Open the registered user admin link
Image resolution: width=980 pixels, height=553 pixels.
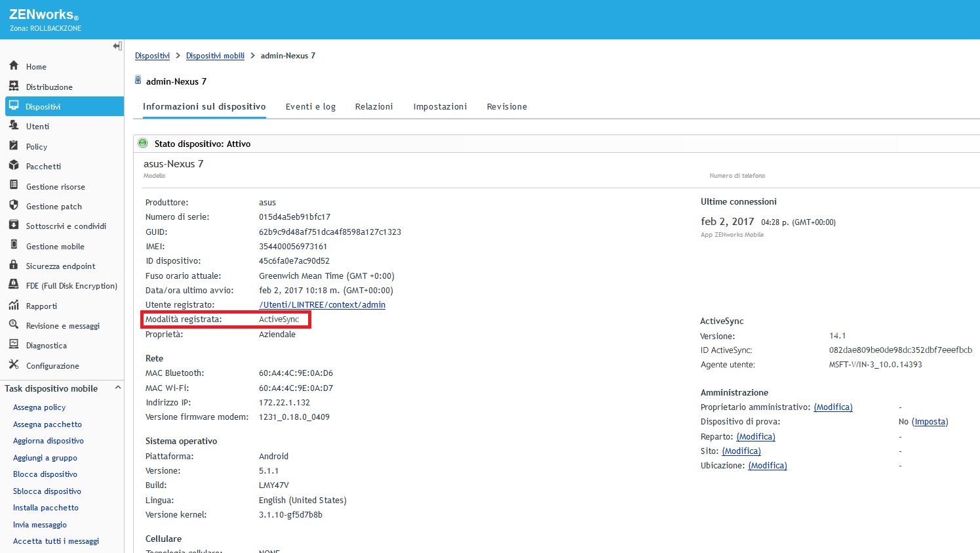pyautogui.click(x=322, y=305)
